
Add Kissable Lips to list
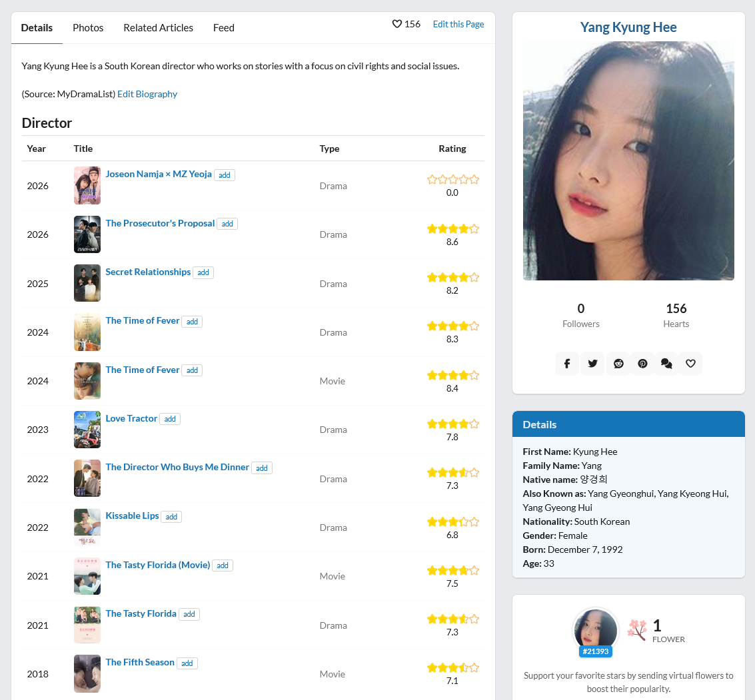tap(171, 517)
